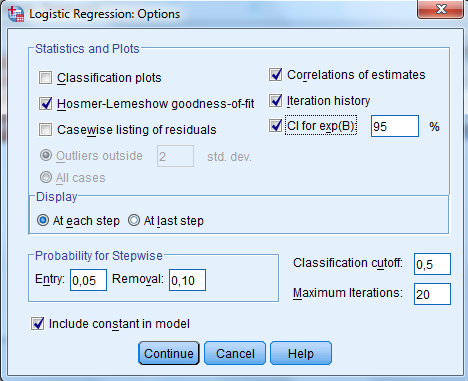This screenshot has height=381, width=468.
Task: Click the Outliers outside std. dev. field
Action: [175, 156]
